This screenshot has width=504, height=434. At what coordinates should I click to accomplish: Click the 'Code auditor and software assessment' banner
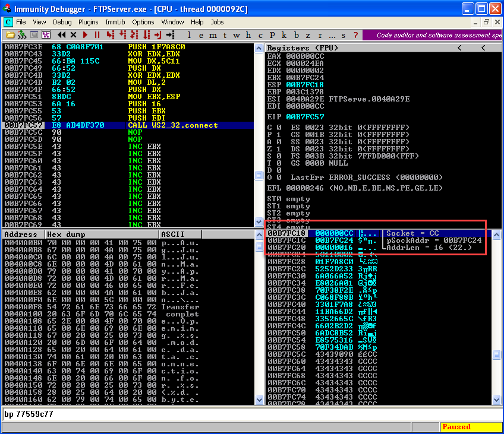[432, 35]
